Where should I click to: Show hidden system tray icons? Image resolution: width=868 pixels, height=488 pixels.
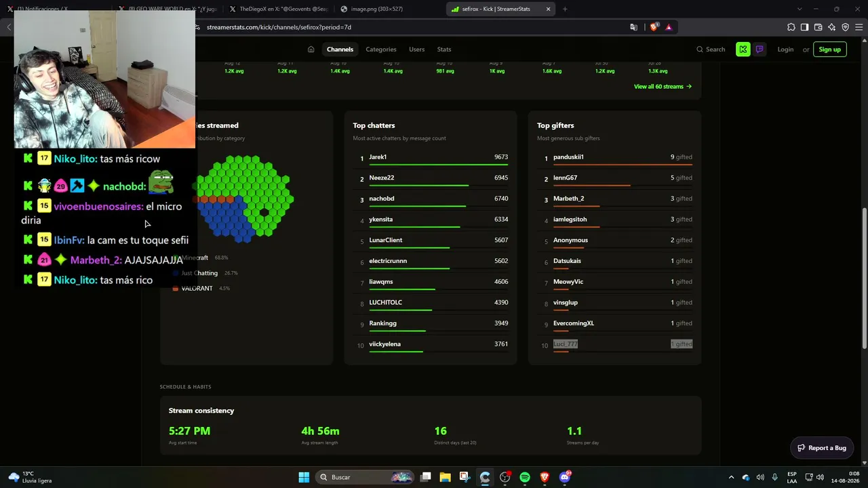click(x=731, y=477)
